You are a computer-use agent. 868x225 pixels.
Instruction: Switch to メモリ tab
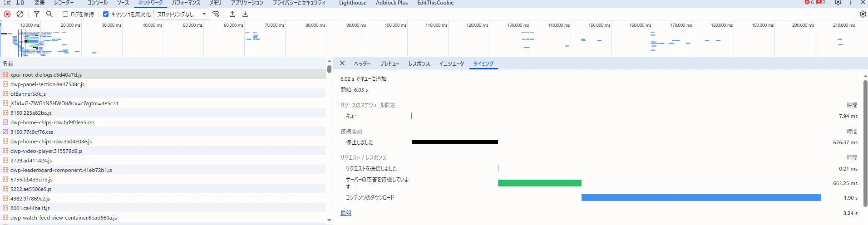216,3
